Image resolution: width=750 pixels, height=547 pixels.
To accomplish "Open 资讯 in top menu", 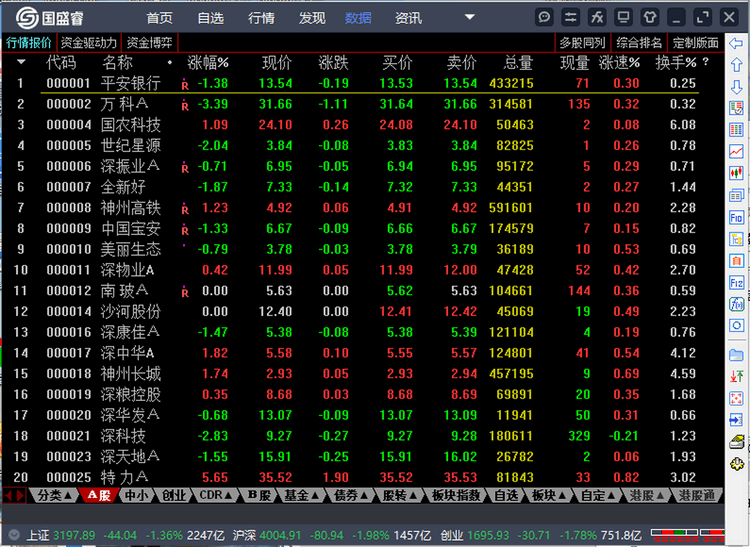I will (x=408, y=18).
